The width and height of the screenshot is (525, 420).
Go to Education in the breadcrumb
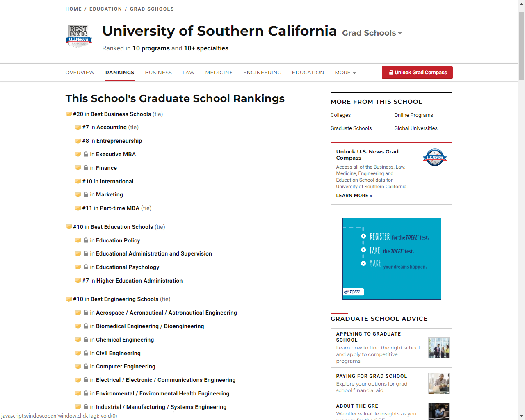pyautogui.click(x=105, y=9)
